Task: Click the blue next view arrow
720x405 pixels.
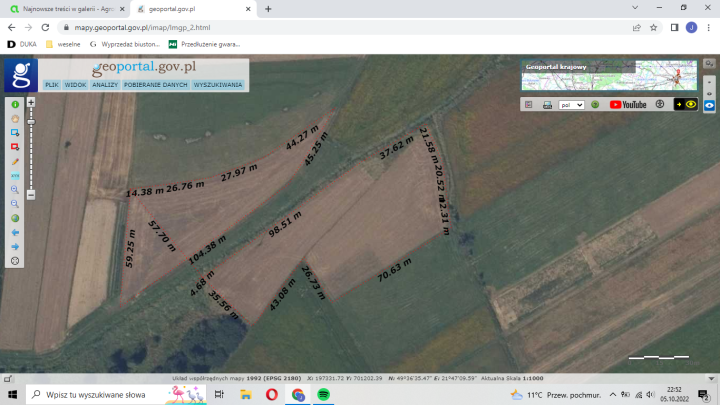Action: pos(15,246)
